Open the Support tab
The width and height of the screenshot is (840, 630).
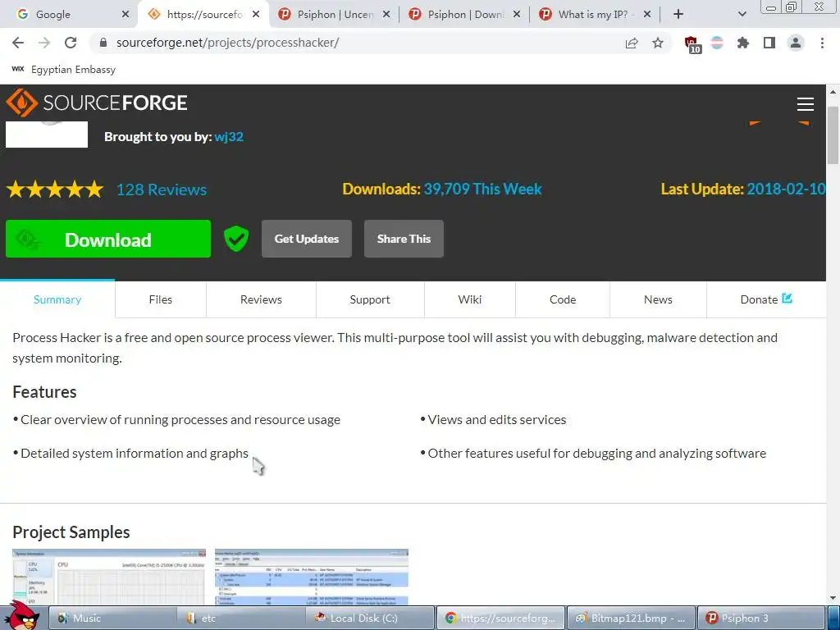pos(370,299)
